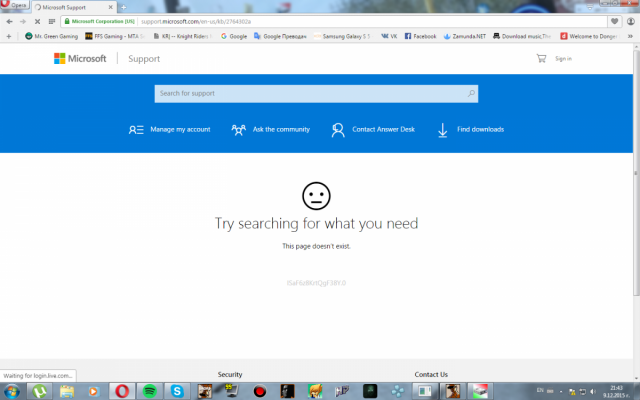Click the search magnifier icon

pos(472,93)
